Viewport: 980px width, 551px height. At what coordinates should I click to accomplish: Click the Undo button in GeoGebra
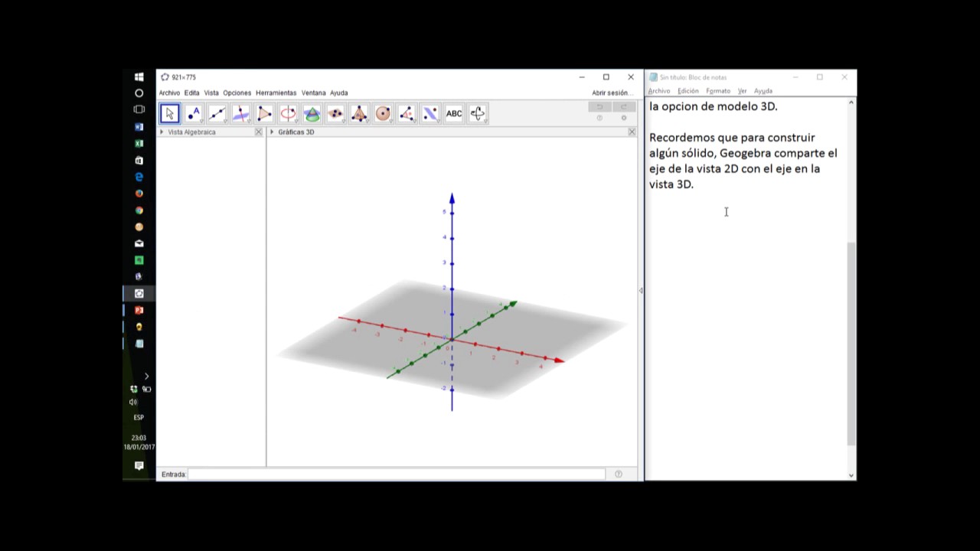pyautogui.click(x=599, y=106)
